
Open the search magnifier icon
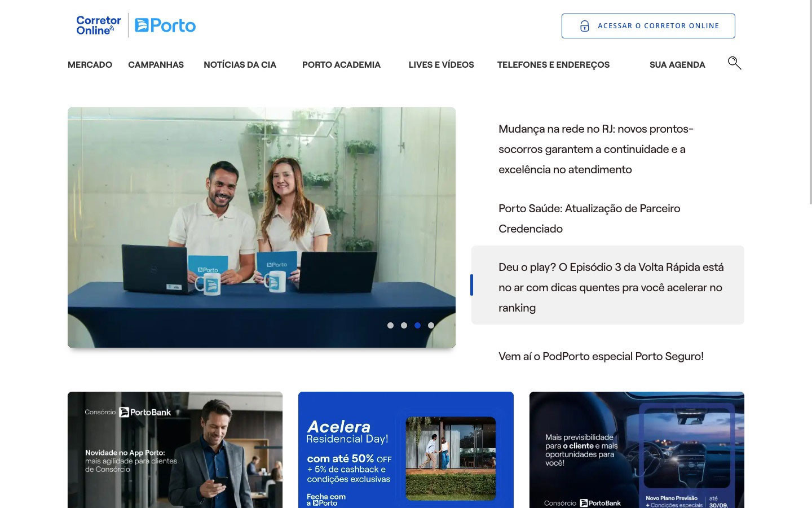tap(734, 63)
